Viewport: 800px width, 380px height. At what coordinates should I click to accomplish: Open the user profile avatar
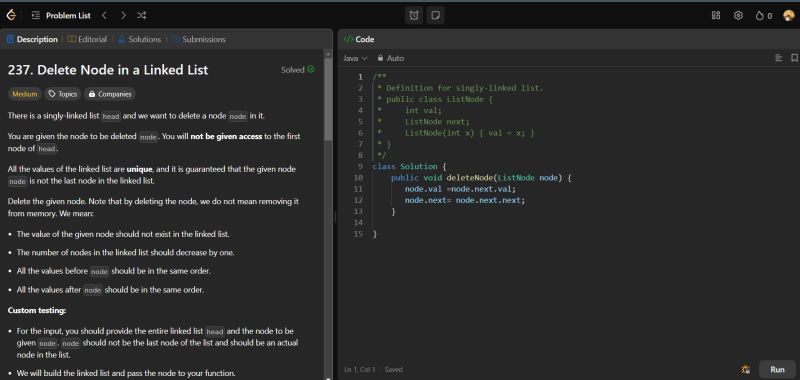(789, 15)
